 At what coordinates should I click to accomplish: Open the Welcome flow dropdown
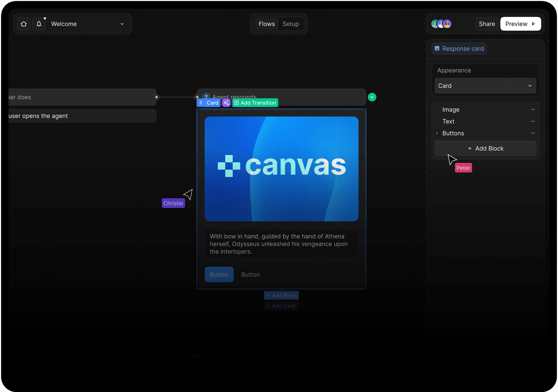87,24
